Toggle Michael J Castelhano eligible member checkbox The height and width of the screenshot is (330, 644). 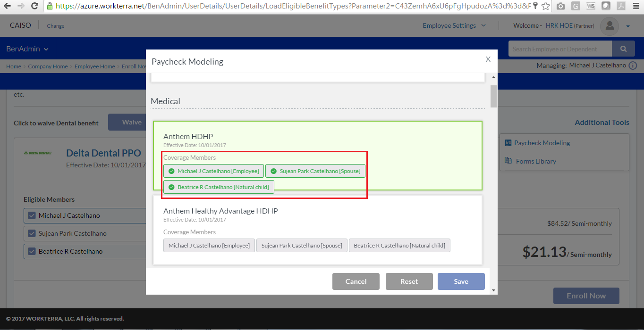(32, 215)
